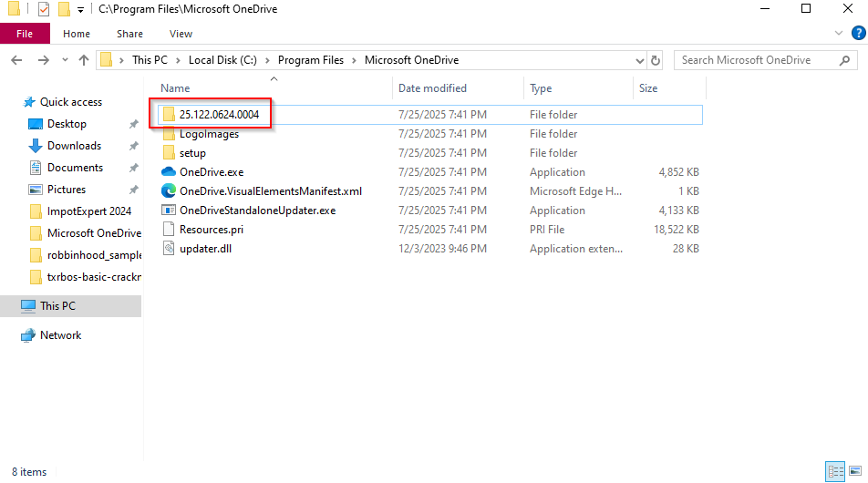
Task: Expand the chevron after This PC breadcrumb
Action: [179, 60]
